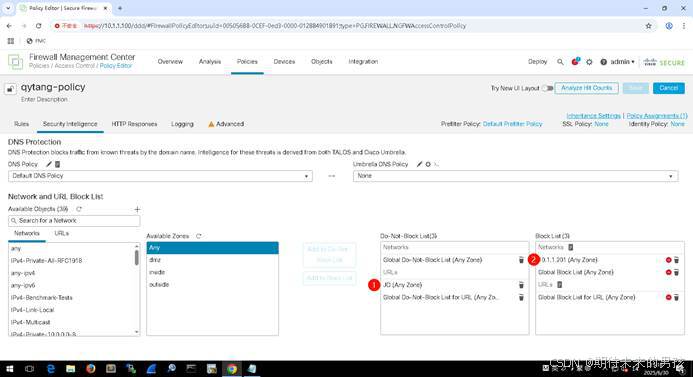Viewport: 693px width, 377px height.
Task: Delete JD (Any Zone) from Do-Not-Block list
Action: pyautogui.click(x=521, y=285)
